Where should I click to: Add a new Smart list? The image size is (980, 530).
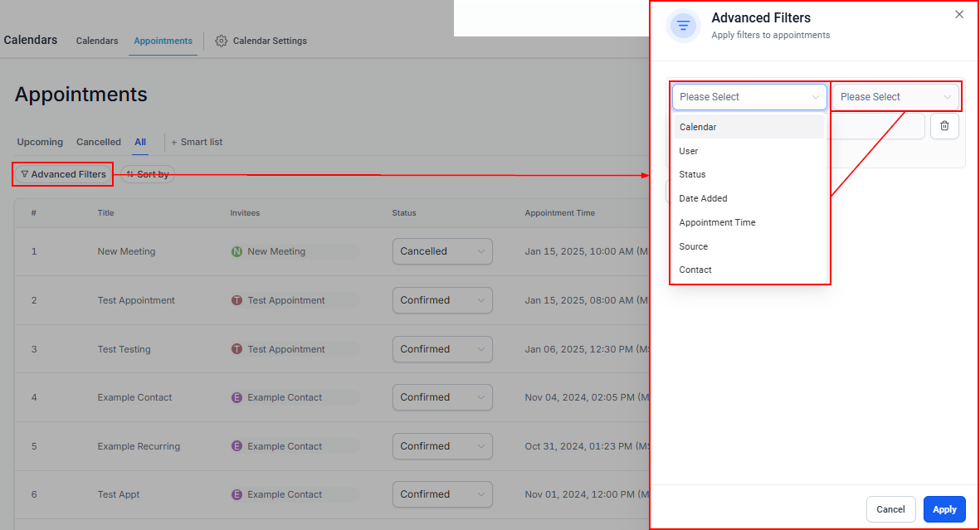(197, 142)
